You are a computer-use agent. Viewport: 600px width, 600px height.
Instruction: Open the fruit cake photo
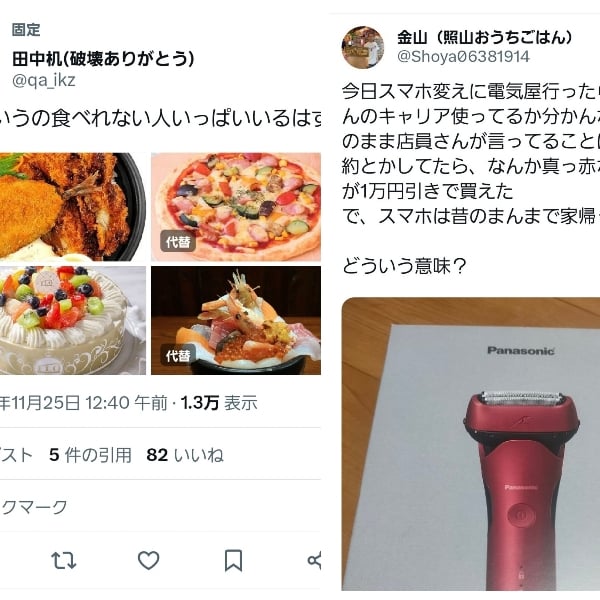[73, 320]
